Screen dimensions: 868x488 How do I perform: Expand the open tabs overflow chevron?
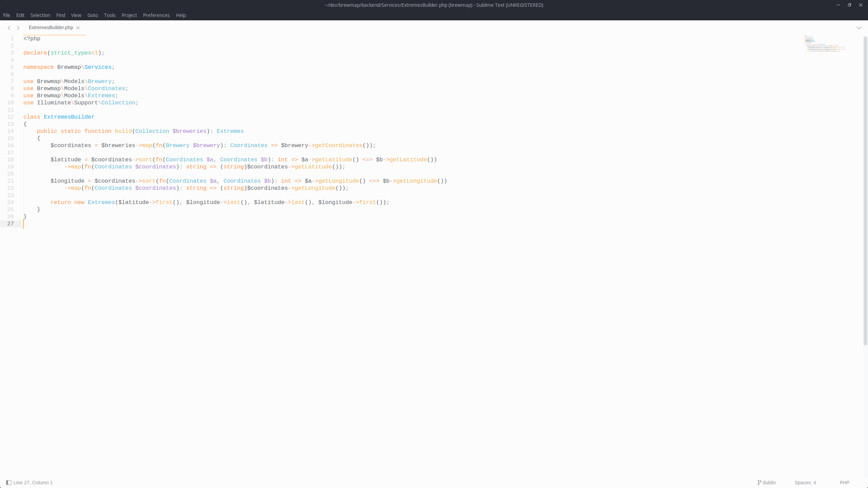[859, 27]
